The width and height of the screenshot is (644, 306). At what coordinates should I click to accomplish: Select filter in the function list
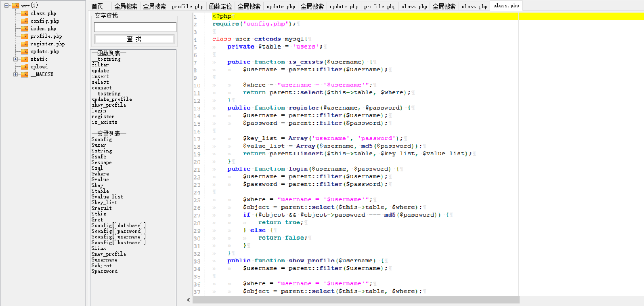pyautogui.click(x=100, y=65)
